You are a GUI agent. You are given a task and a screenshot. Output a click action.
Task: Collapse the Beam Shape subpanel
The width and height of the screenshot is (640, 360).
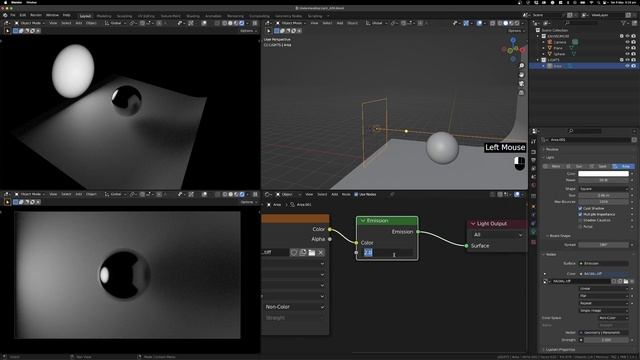point(547,236)
